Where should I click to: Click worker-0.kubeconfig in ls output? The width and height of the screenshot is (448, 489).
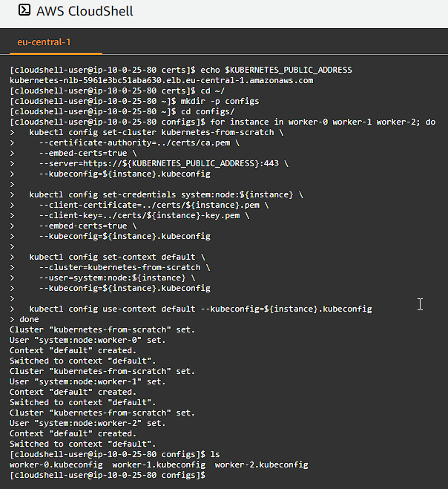[x=56, y=465]
